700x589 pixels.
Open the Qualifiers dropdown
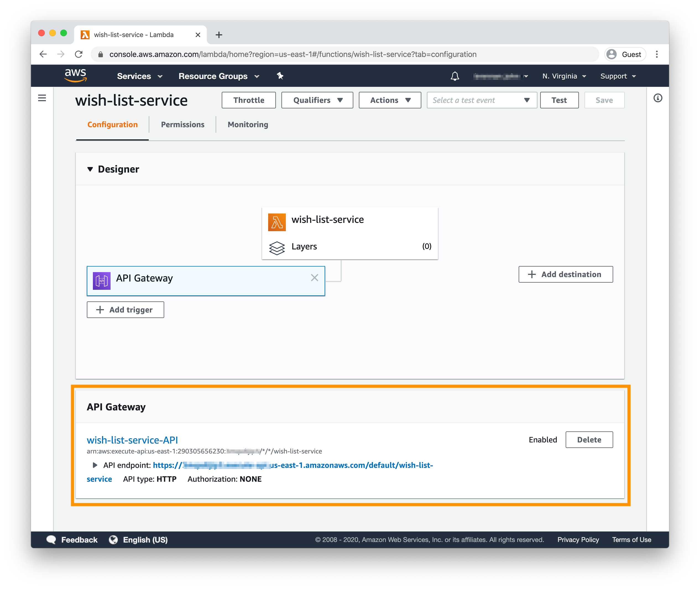point(317,100)
